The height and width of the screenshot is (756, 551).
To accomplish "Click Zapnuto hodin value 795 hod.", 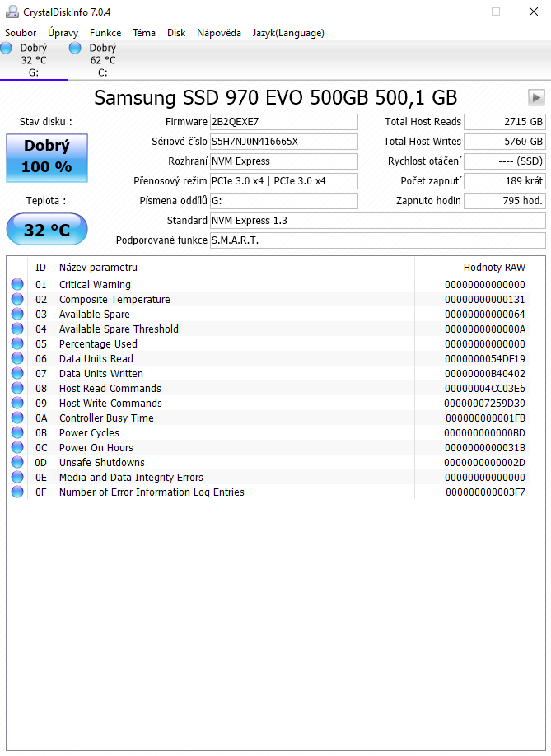I will tap(505, 201).
